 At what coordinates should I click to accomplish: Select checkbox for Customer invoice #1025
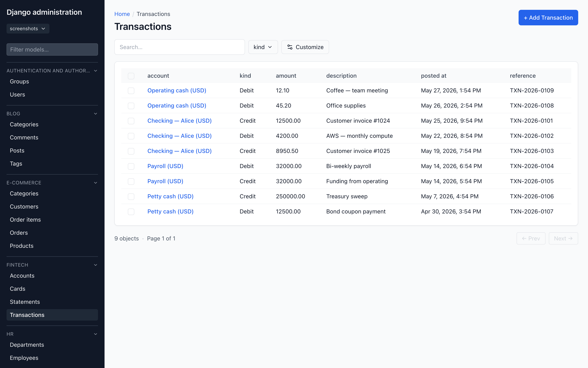[x=131, y=151]
